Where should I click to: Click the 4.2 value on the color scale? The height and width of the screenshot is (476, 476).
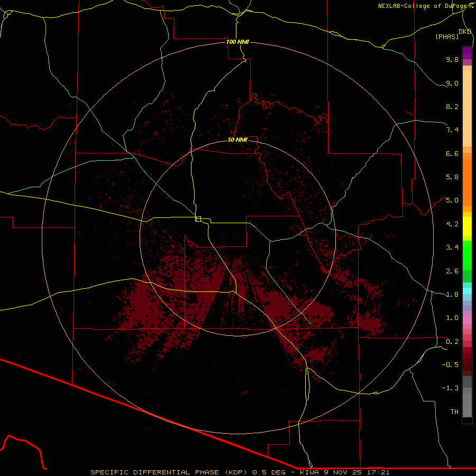[452, 224]
